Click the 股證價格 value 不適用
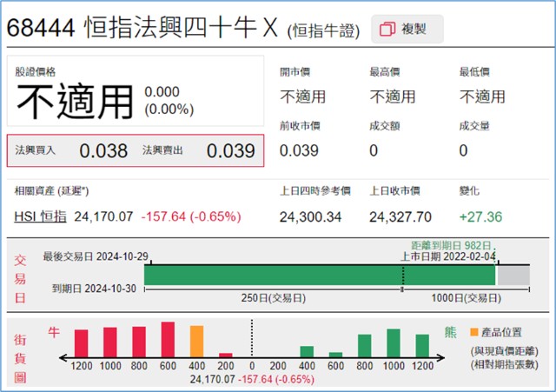This screenshot has height=392, width=556. pos(75,102)
